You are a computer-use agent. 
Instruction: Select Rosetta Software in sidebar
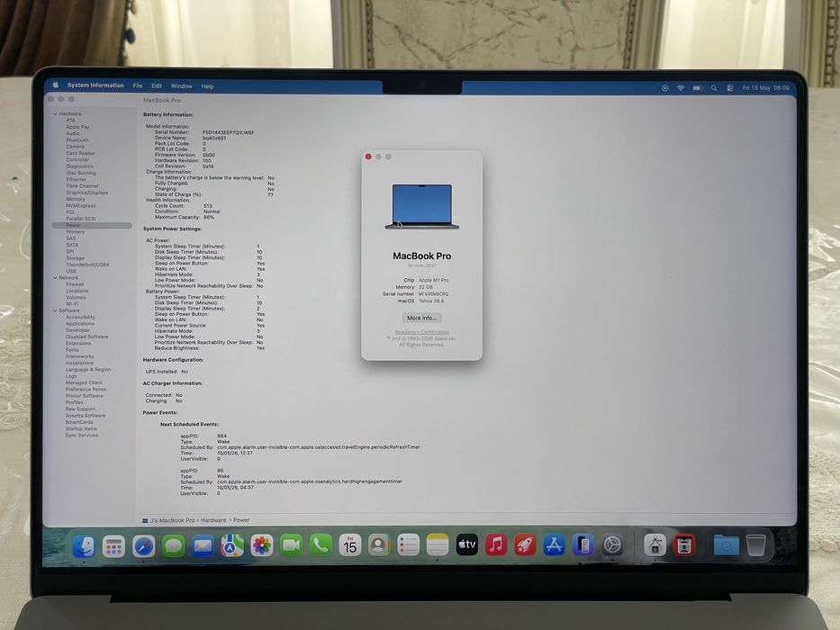(86, 415)
